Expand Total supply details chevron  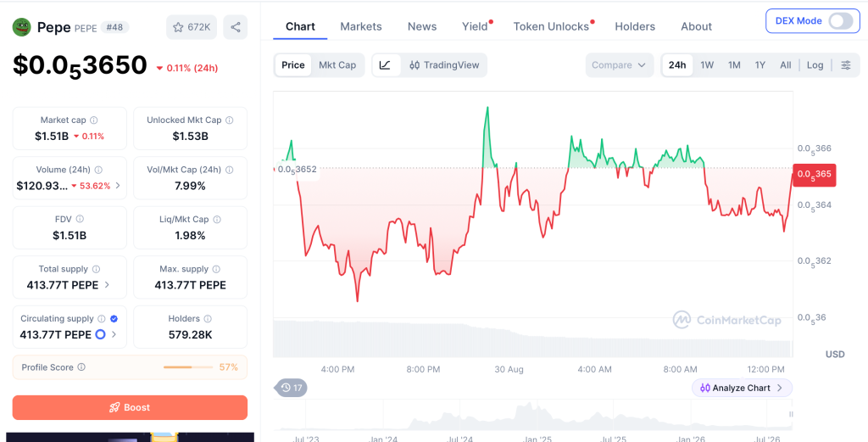tap(107, 285)
